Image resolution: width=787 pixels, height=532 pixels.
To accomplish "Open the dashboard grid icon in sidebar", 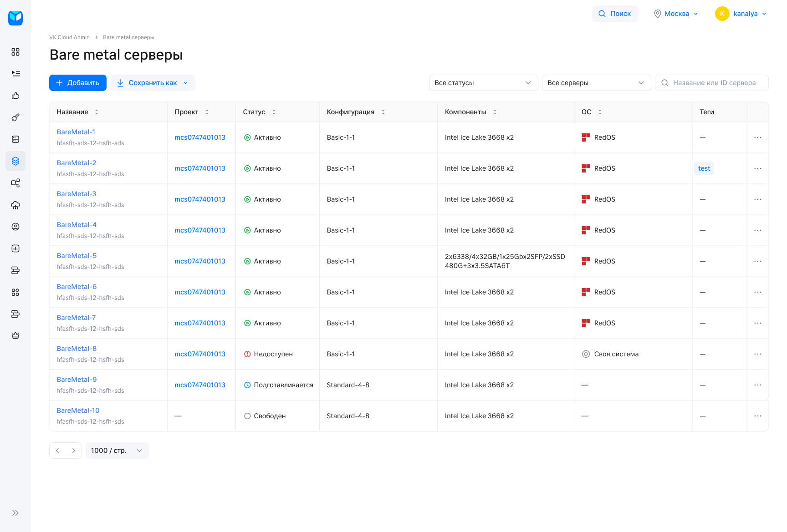I will pos(15,52).
